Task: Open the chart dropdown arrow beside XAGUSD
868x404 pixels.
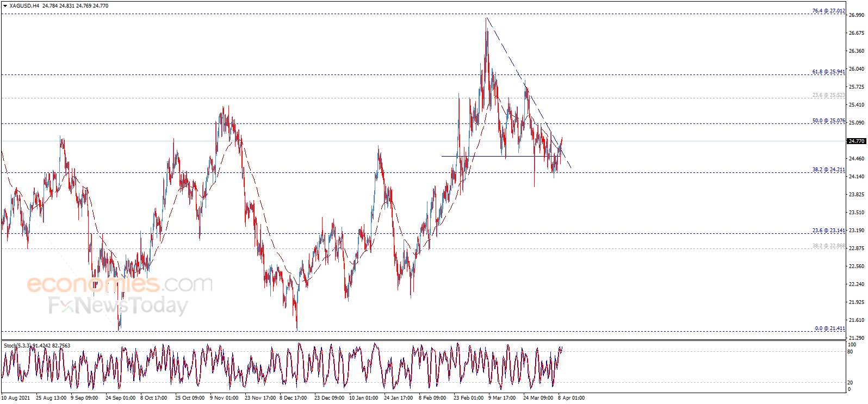Action: pos(5,6)
